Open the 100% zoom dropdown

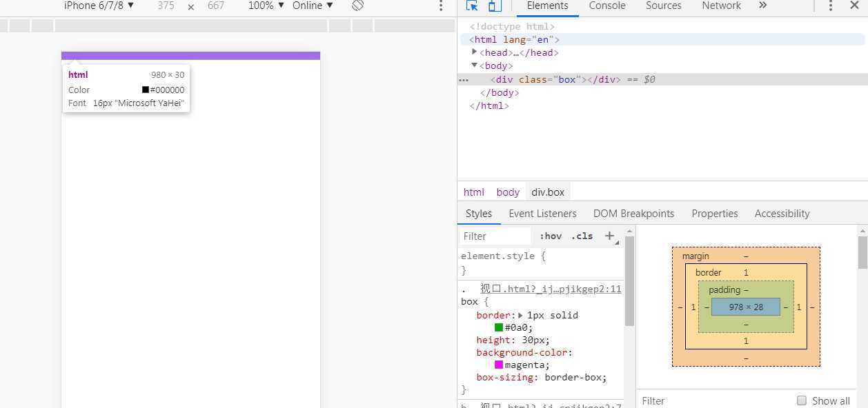tap(266, 6)
